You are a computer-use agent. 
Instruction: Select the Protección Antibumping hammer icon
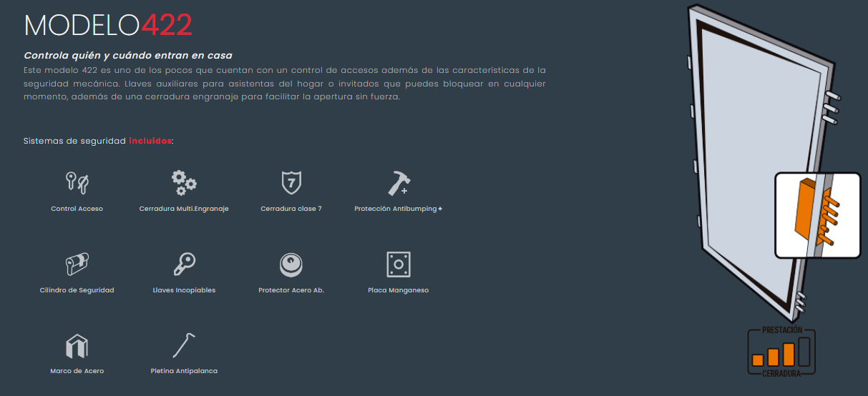[398, 182]
